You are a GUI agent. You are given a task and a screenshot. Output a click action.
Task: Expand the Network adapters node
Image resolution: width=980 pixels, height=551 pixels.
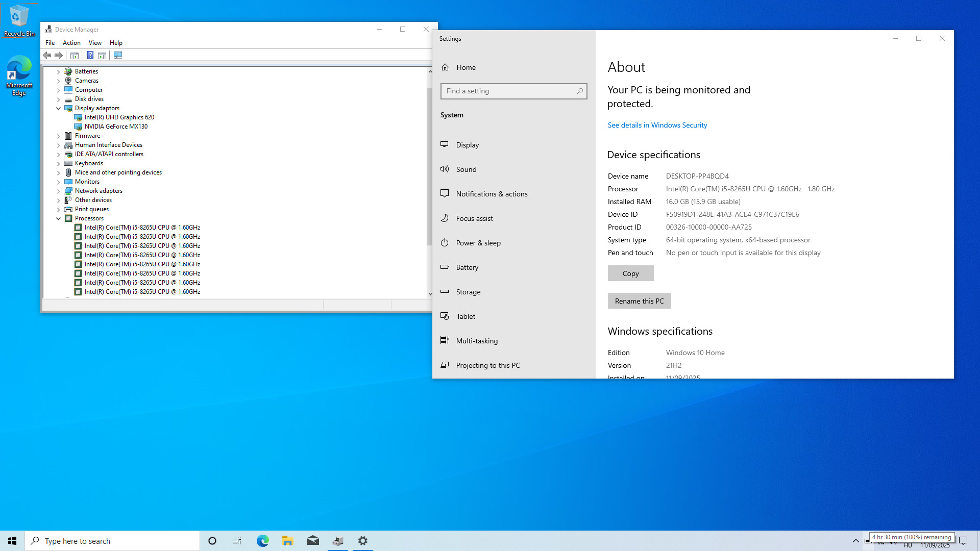(x=58, y=191)
